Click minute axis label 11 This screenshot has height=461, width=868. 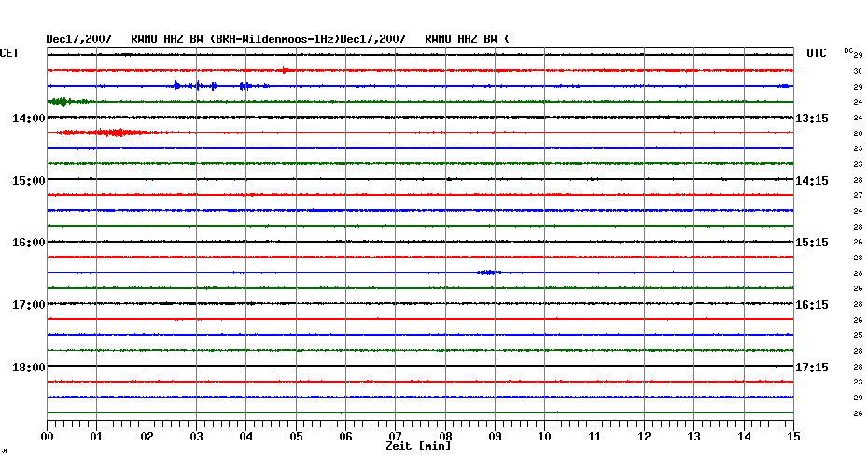pos(595,437)
